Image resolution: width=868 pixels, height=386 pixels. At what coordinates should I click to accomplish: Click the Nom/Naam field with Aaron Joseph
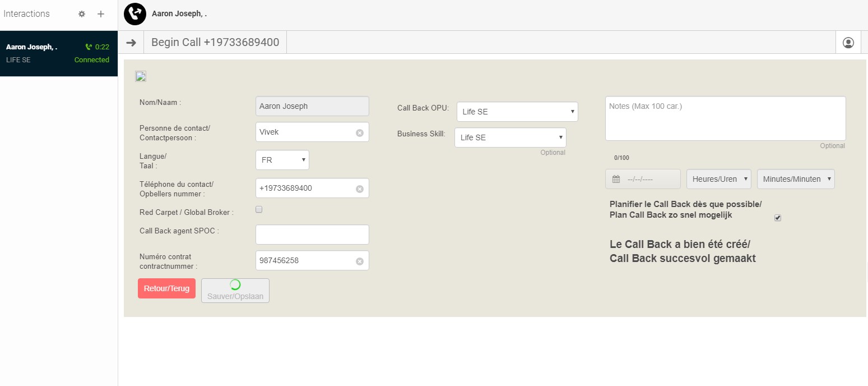click(x=312, y=106)
